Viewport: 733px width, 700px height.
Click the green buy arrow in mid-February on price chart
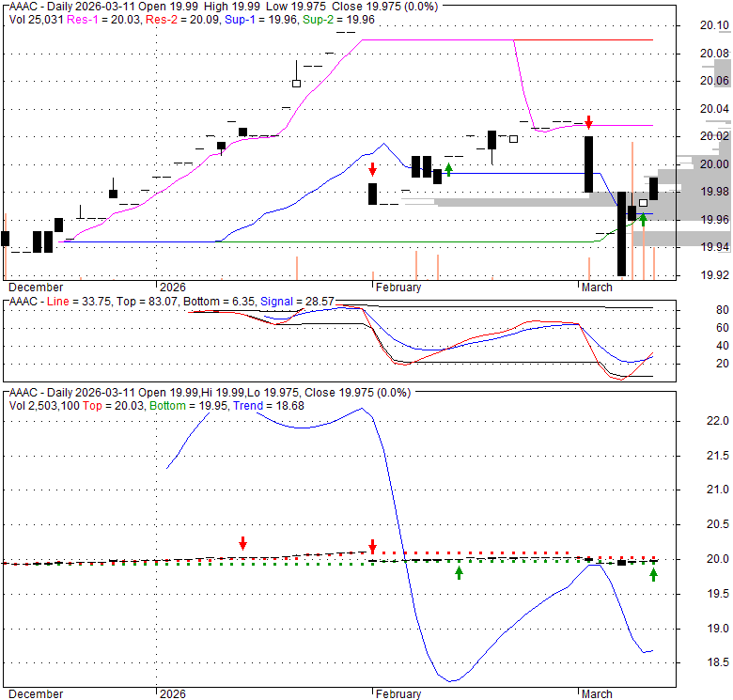click(448, 169)
